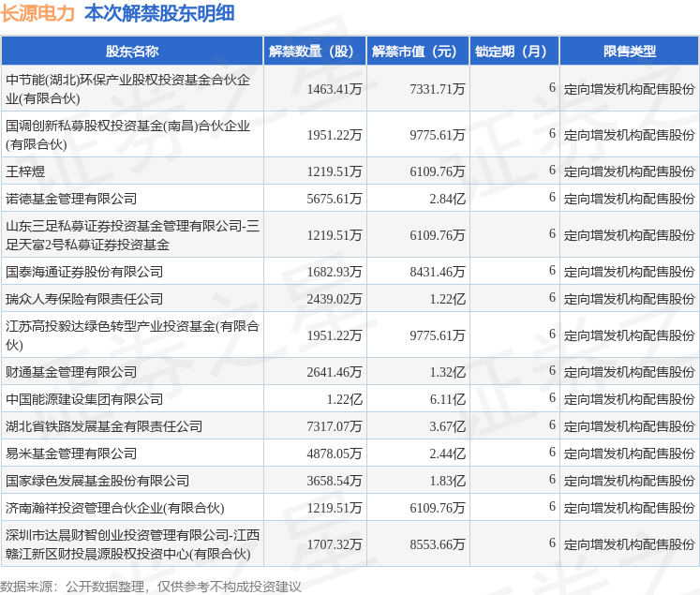Click shareholder 国调创新私募股权投资基金(南昌)合伙企业

(127, 135)
